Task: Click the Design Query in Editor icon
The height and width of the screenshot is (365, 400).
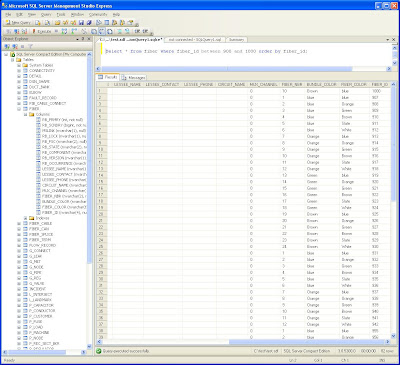Action: tap(85, 31)
